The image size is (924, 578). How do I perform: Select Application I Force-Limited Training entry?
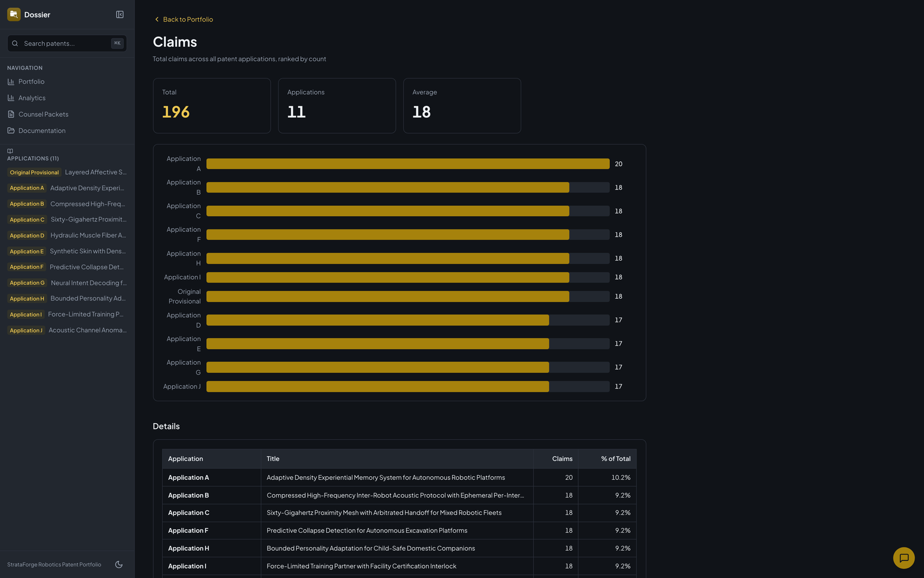pyautogui.click(x=67, y=314)
